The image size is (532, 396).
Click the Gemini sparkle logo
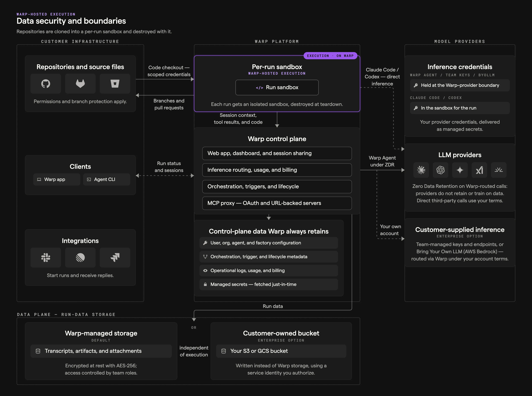click(460, 170)
